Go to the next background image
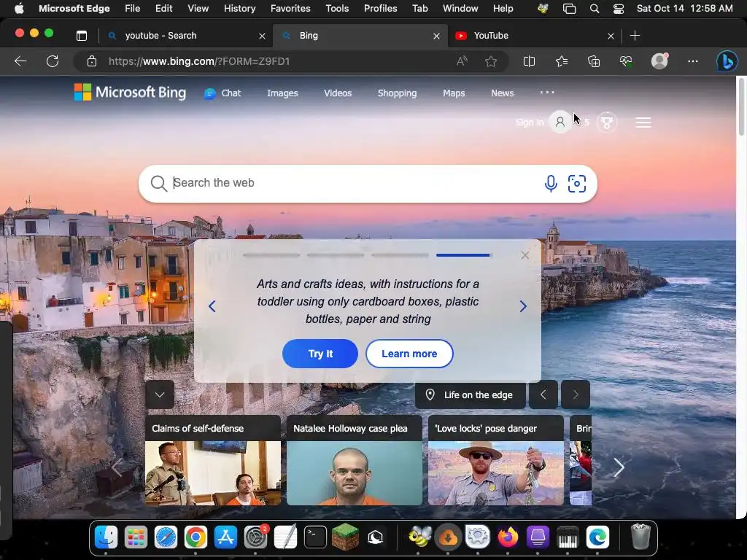The width and height of the screenshot is (747, 560). (576, 394)
